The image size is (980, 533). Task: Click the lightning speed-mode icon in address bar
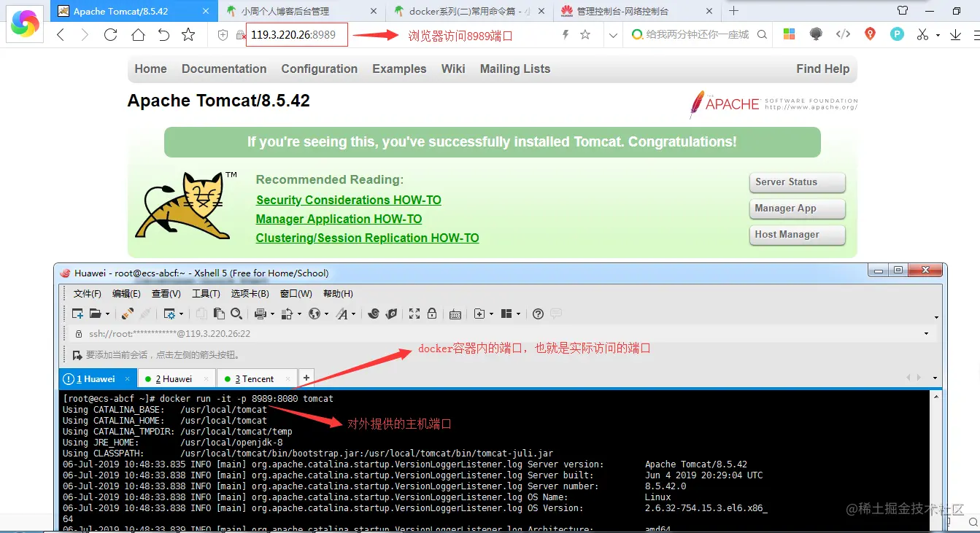click(565, 34)
